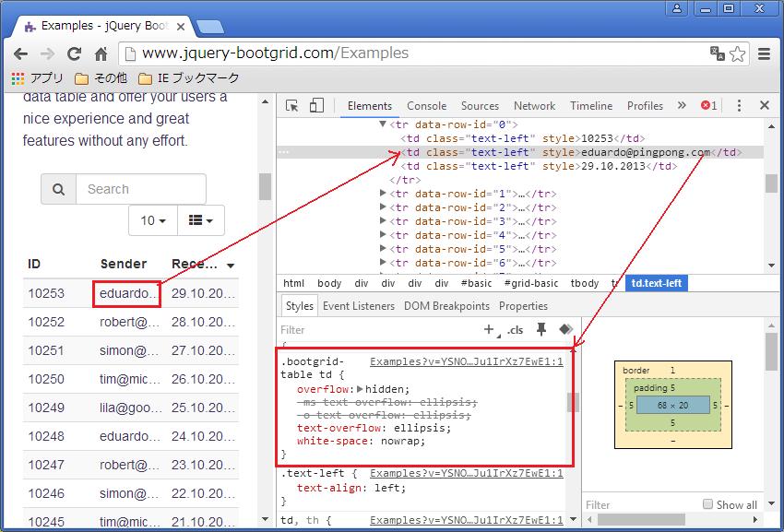Image resolution: width=784 pixels, height=532 pixels.
Task: Collapse the tr data-row-id="0" node
Action: pyautogui.click(x=383, y=124)
